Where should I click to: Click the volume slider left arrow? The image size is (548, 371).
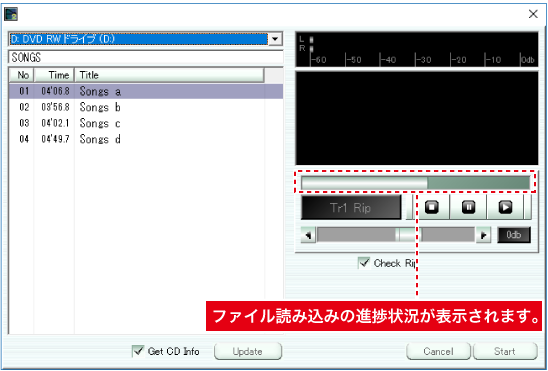[x=308, y=235]
